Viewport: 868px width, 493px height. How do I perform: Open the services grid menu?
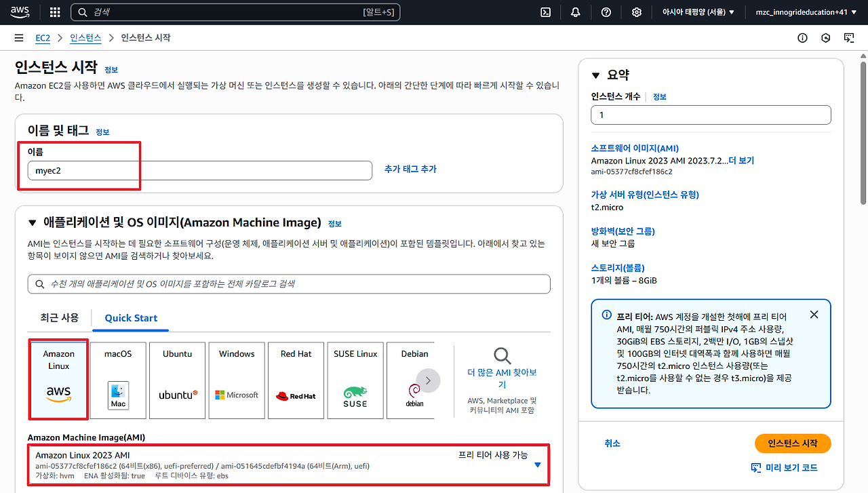point(55,12)
